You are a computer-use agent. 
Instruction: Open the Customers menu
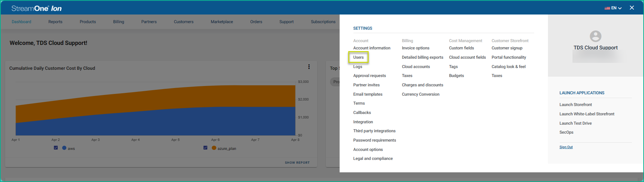tap(183, 22)
